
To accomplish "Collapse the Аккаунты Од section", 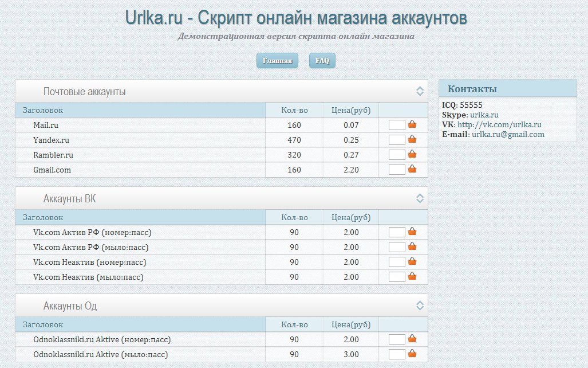I will (x=420, y=306).
